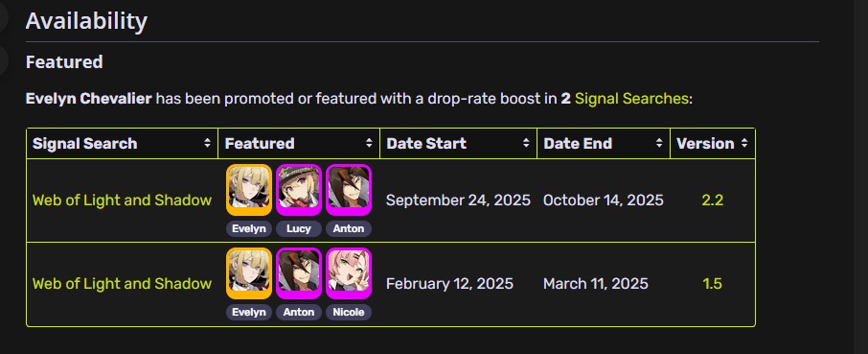Click Anton's portrait in the September 2025 row
The height and width of the screenshot is (354, 868).
[x=349, y=189]
